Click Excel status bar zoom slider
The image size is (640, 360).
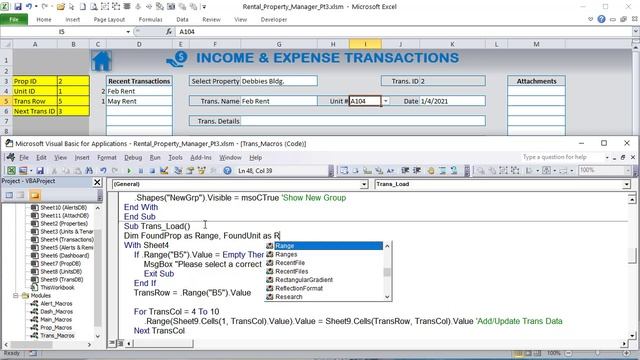tap(597, 353)
